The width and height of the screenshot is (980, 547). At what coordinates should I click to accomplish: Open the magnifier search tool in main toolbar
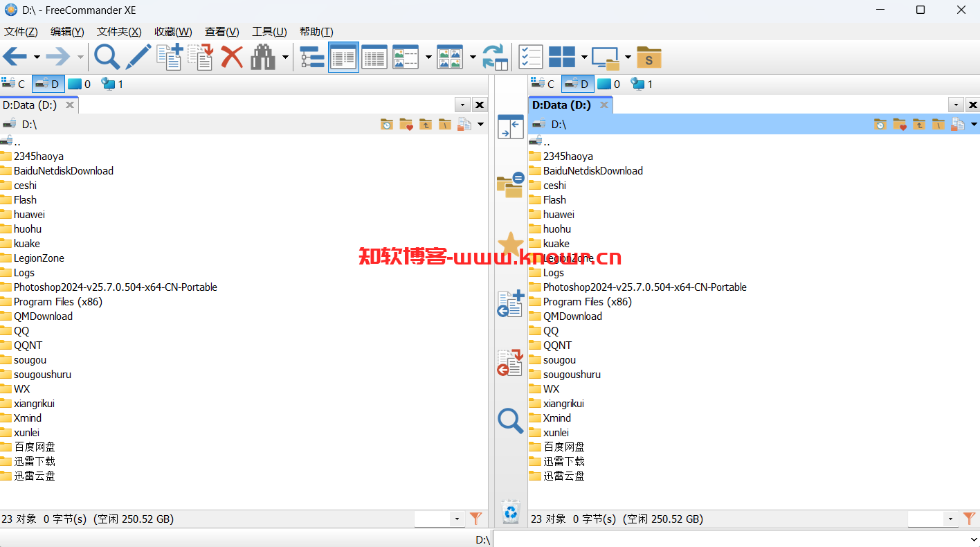tap(107, 57)
